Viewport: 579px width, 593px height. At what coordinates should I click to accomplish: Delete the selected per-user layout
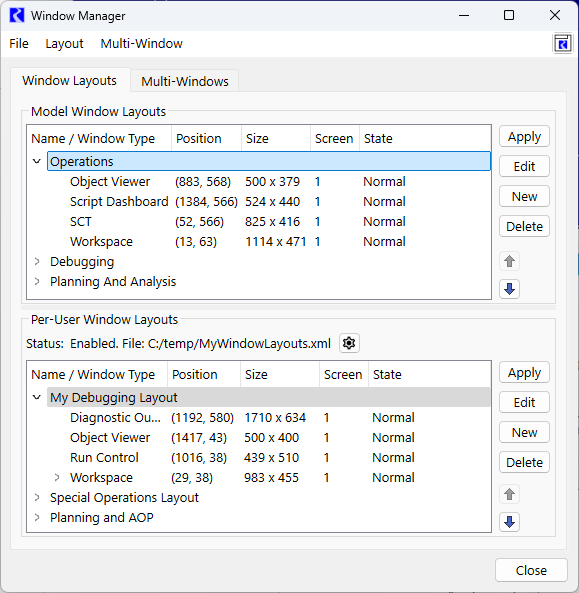[x=524, y=462]
